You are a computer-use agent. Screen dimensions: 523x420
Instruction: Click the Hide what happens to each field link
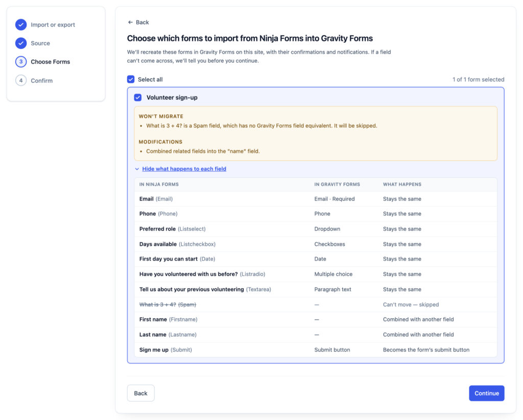tap(184, 169)
